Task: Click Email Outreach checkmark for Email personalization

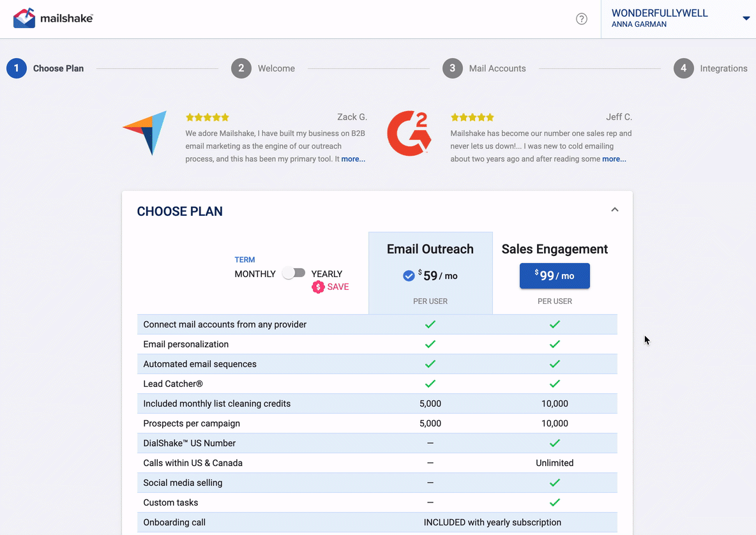Action: (x=430, y=344)
